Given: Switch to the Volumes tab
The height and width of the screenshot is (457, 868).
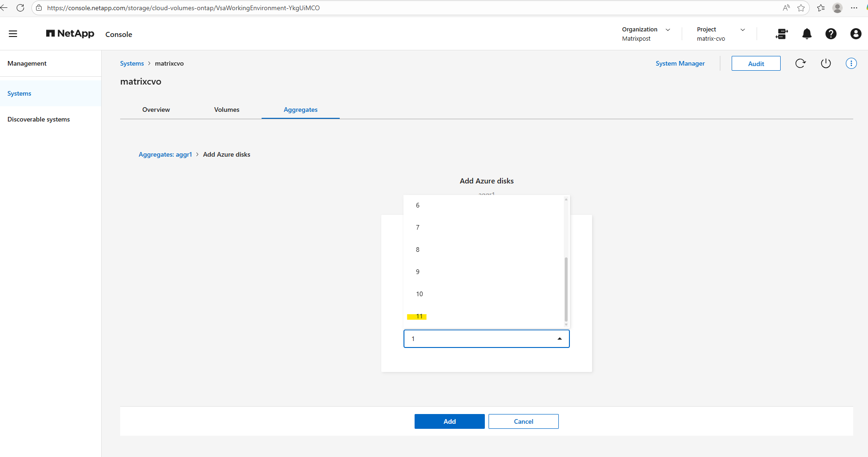Looking at the screenshot, I should 226,110.
